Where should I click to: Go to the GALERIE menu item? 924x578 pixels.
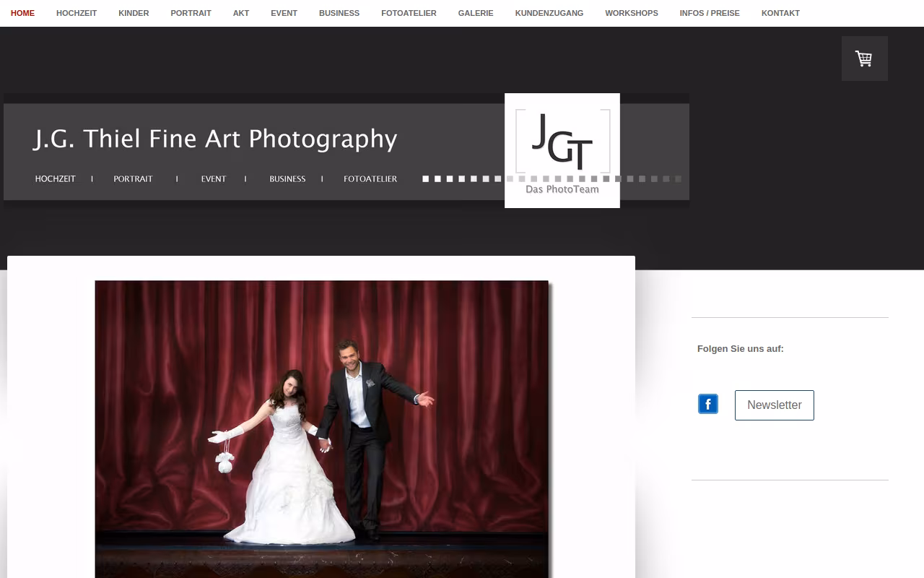[476, 13]
